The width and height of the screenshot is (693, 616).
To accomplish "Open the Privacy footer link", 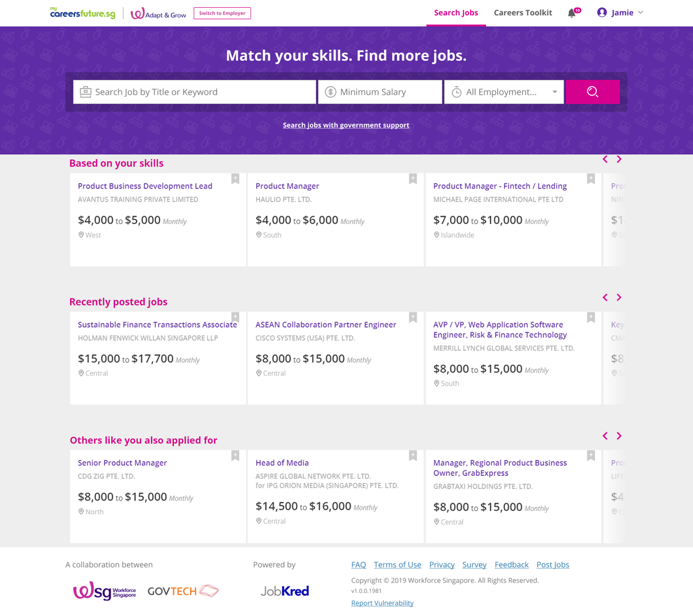I will [442, 565].
